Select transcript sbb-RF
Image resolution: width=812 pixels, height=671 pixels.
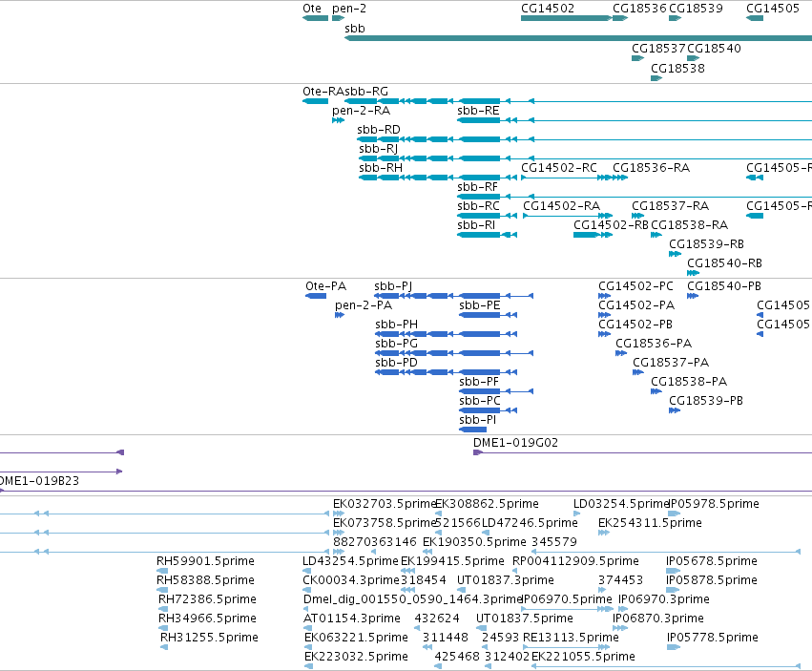coord(635,197)
